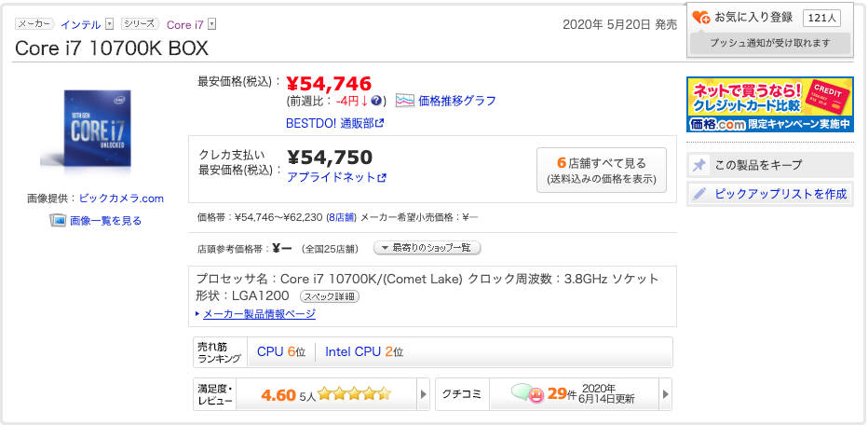Click the heart favorite registration icon

click(x=700, y=18)
